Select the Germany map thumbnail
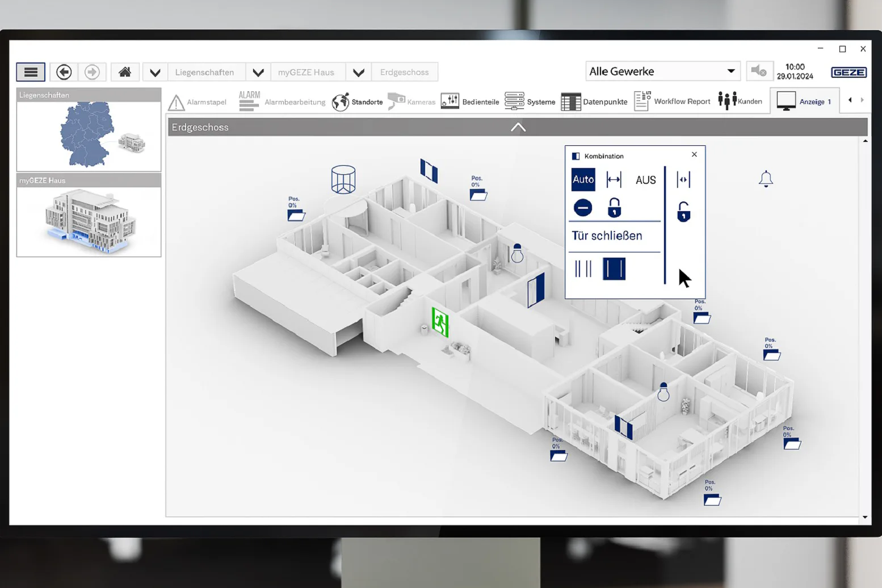Screen dimensions: 882x588 click(89, 135)
